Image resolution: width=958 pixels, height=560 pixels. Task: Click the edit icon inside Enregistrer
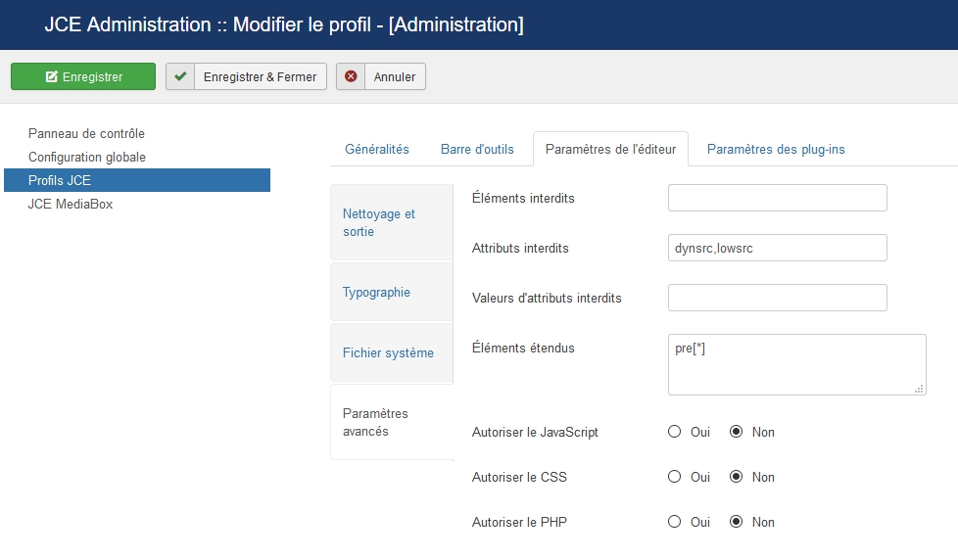point(52,76)
